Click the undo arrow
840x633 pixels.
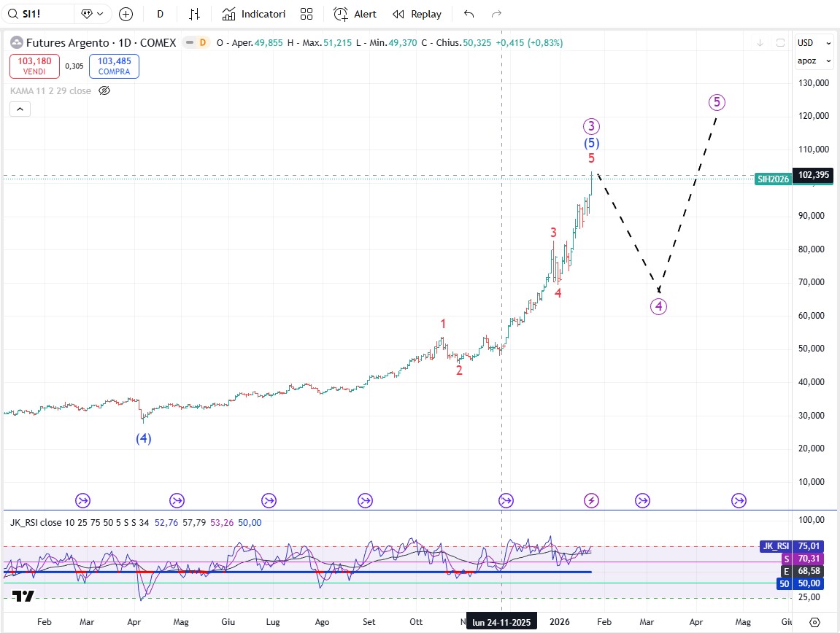click(x=469, y=14)
